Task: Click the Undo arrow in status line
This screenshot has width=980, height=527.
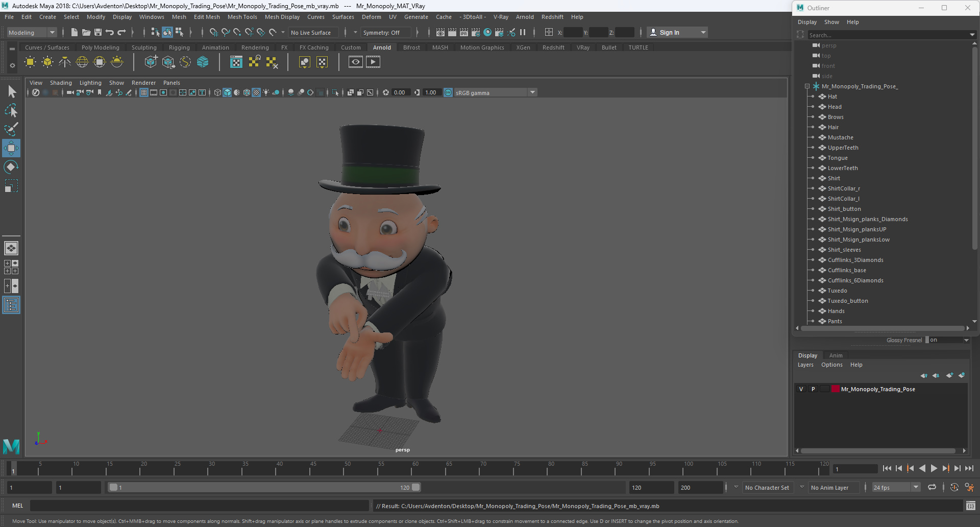Action: click(110, 32)
